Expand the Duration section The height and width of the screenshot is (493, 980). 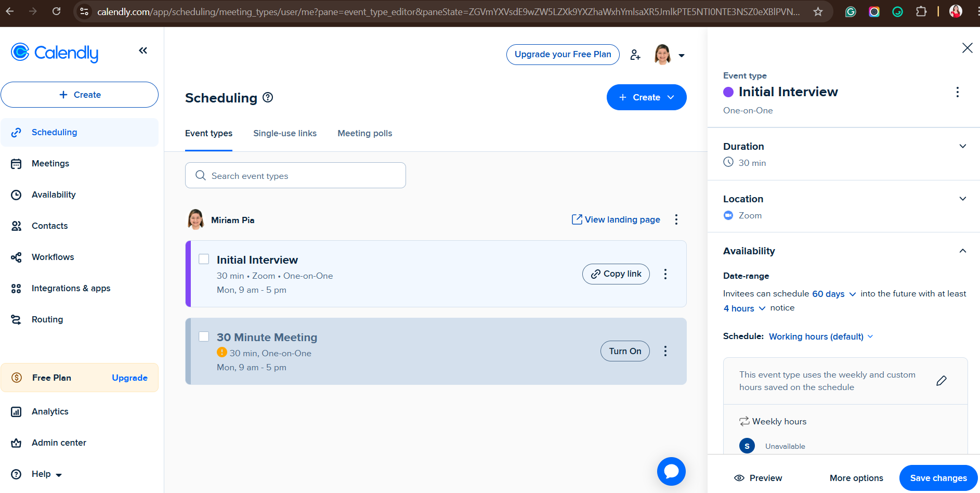(x=963, y=146)
